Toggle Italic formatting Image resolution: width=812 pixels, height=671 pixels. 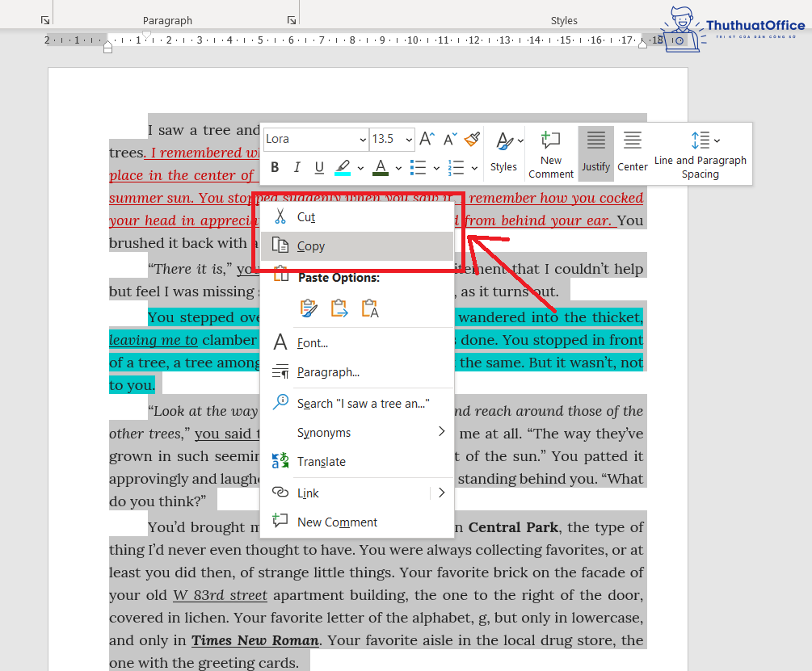coord(296,167)
